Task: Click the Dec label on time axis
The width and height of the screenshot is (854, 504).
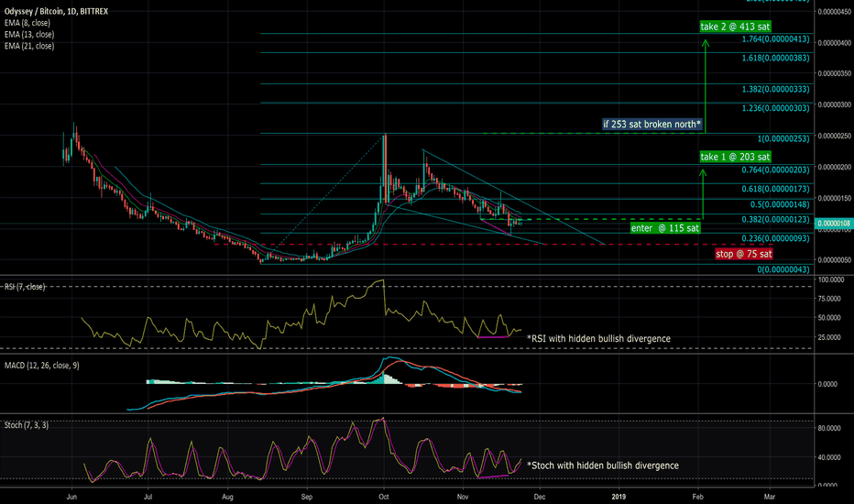Action: click(539, 497)
